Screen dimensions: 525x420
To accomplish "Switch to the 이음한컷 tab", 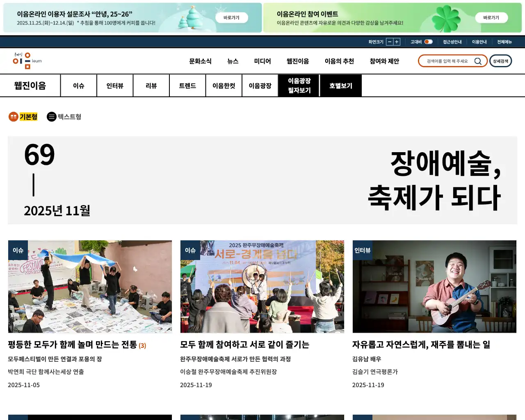I will (x=224, y=86).
